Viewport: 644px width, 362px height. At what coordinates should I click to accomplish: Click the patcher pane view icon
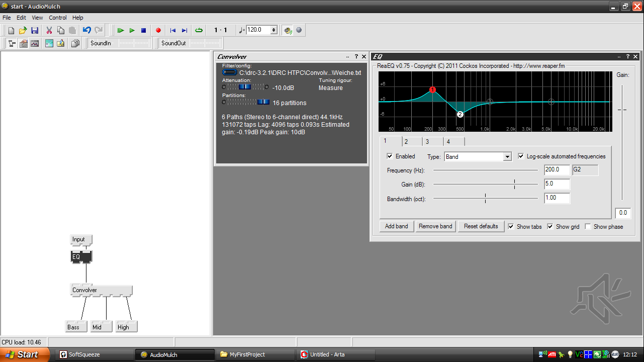click(x=12, y=43)
